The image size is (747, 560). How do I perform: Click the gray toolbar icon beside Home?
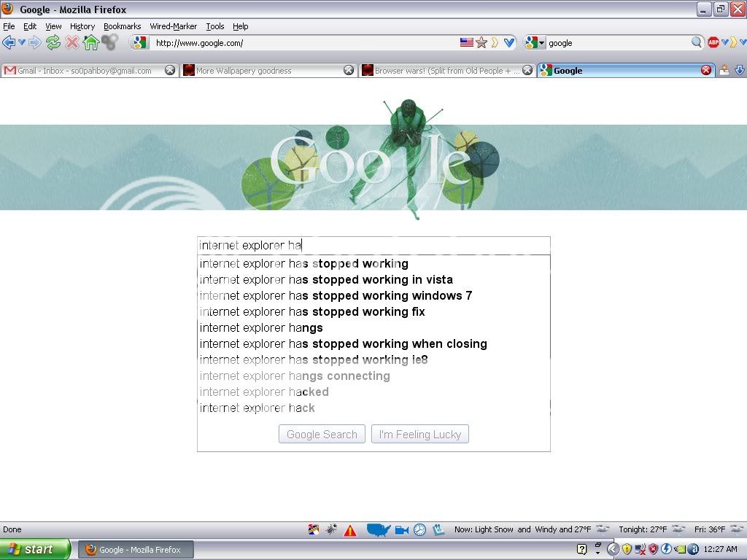110,42
